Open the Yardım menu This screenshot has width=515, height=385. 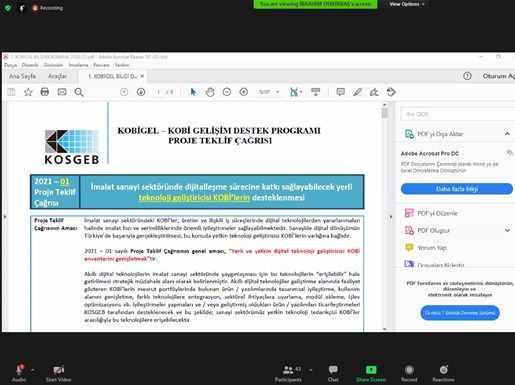pyautogui.click(x=122, y=65)
